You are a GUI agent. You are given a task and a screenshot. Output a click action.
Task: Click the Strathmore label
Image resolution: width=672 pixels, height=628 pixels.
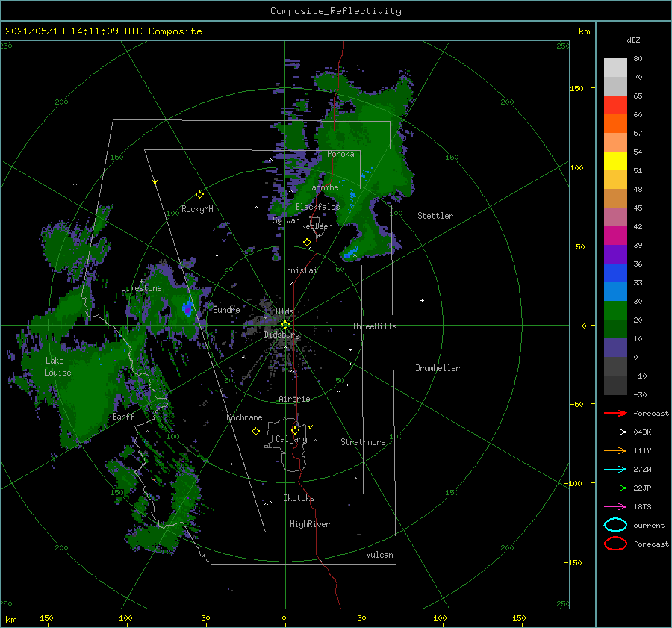pos(363,442)
